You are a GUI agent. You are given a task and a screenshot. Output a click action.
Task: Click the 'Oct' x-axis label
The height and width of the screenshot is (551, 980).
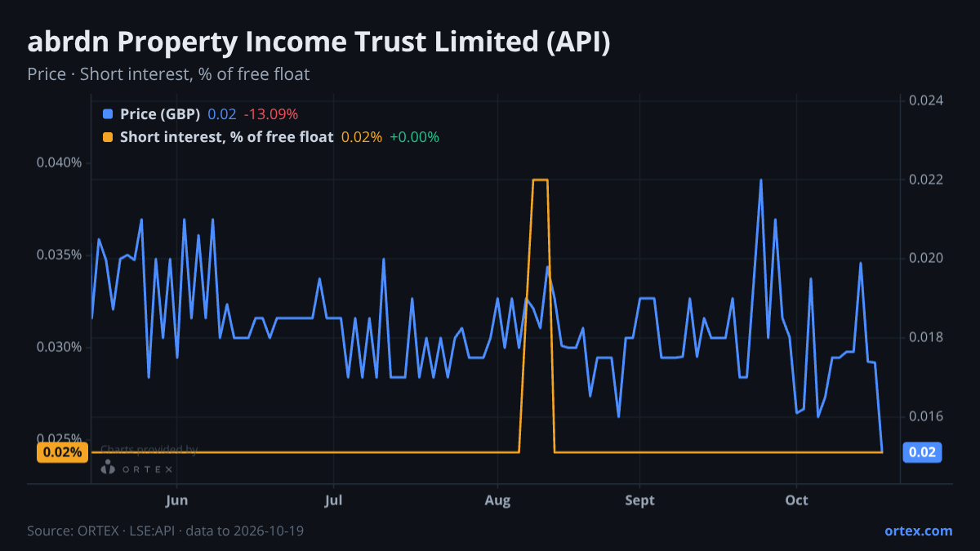(796, 500)
